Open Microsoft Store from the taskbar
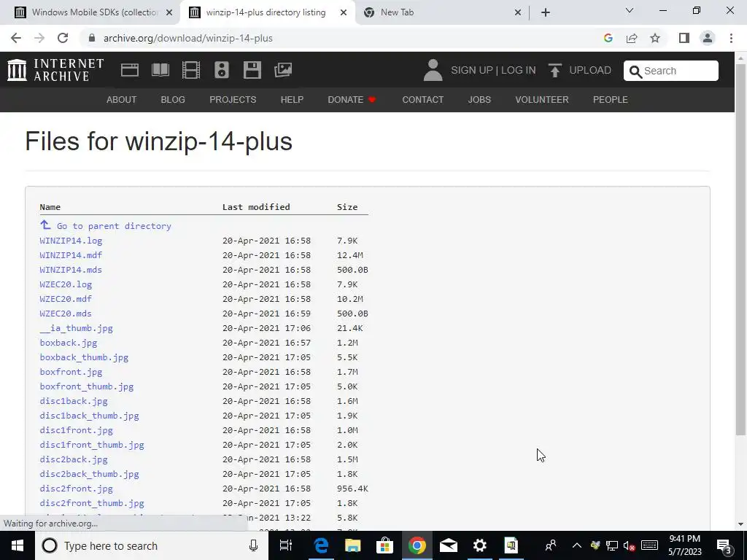This screenshot has width=747, height=560. (384, 545)
